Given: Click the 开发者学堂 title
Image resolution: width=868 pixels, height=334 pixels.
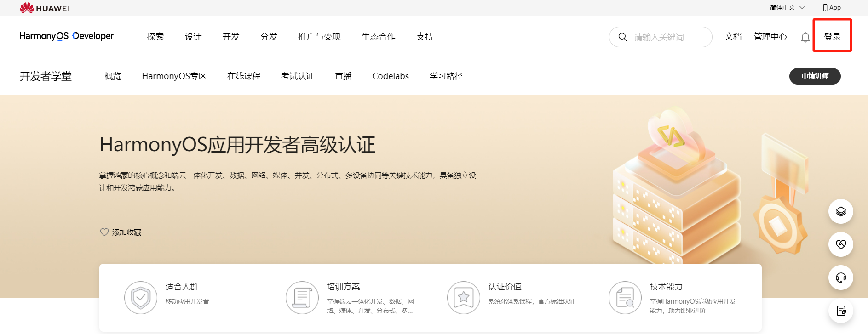Looking at the screenshot, I should click(46, 76).
